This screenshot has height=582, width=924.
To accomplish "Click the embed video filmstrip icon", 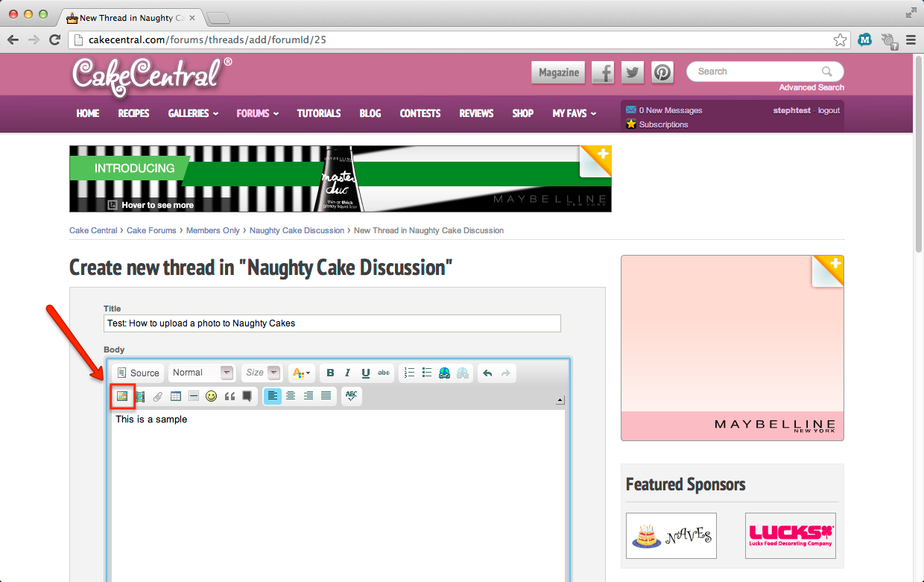I will pyautogui.click(x=140, y=396).
